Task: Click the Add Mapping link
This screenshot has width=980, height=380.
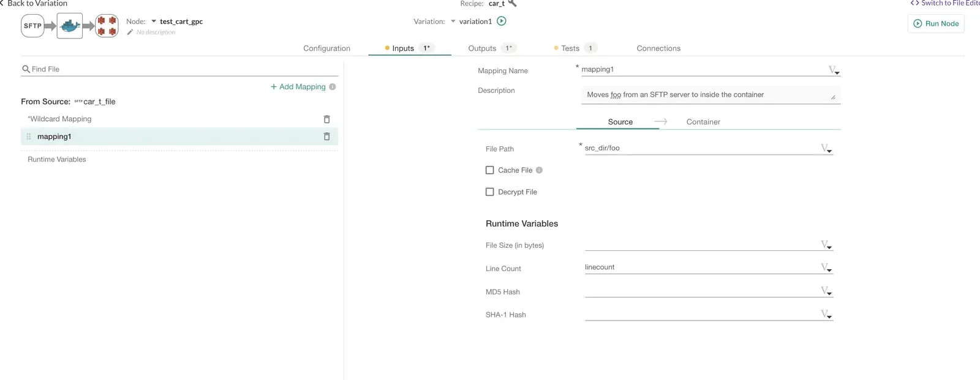Action: tap(298, 87)
